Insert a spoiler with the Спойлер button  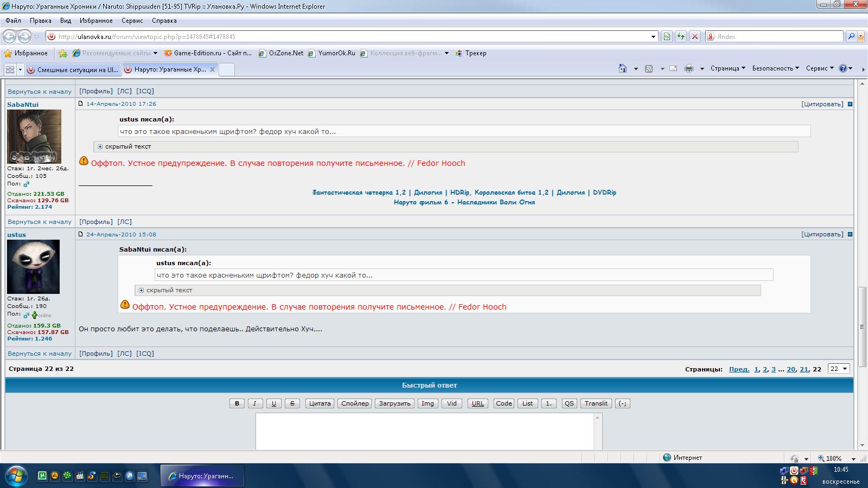point(355,403)
